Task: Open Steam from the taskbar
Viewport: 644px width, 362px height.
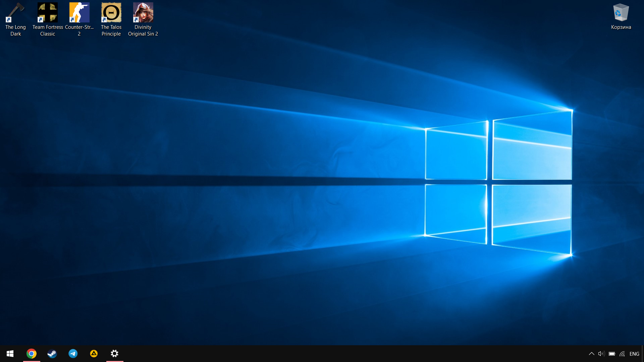Action: 52,354
